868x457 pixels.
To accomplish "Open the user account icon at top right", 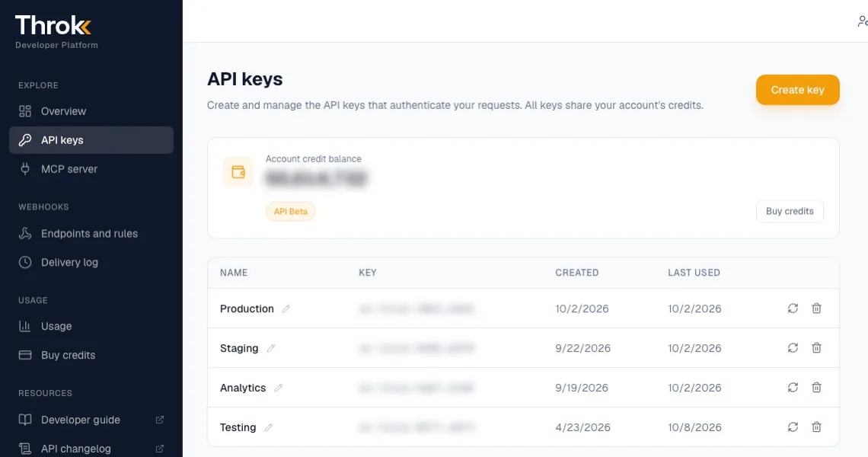I will (863, 21).
